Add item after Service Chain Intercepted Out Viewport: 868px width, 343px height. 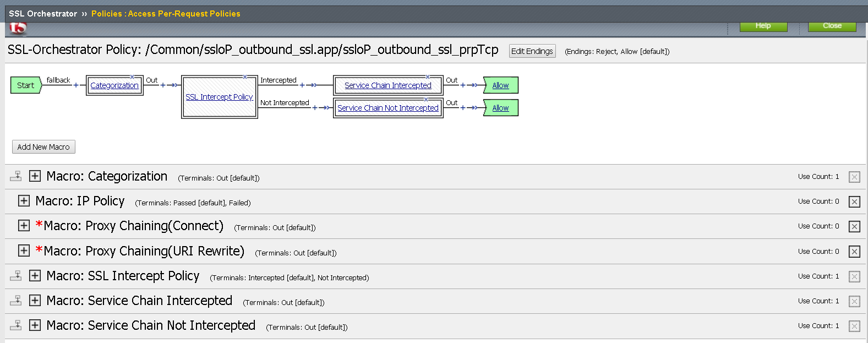(x=463, y=85)
